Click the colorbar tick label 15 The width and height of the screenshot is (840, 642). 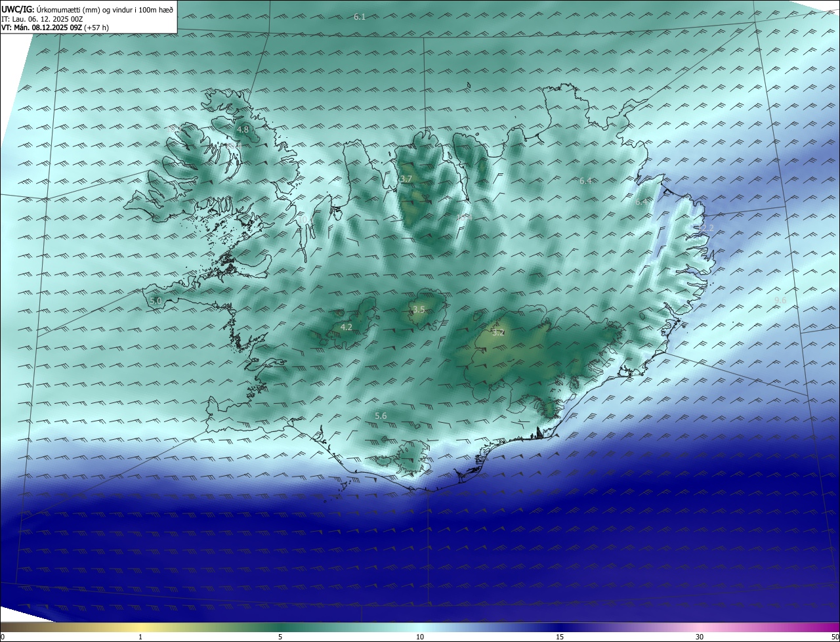pyautogui.click(x=560, y=637)
